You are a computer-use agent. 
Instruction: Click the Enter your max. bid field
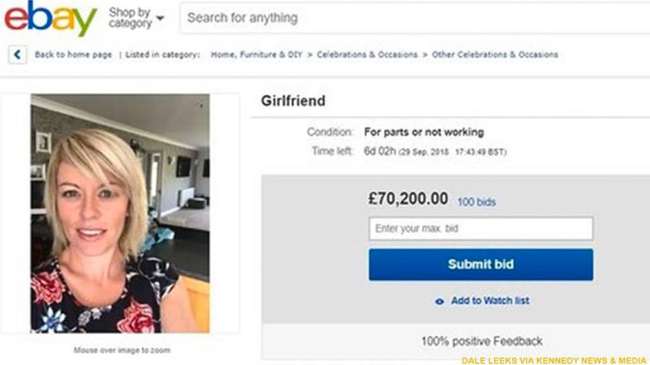481,229
